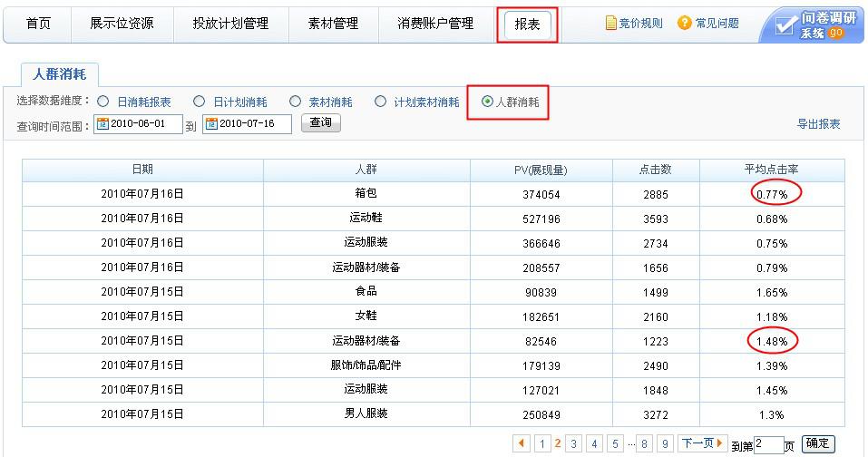Click the PV value 527196
Image resolution: width=868 pixels, height=457 pixels.
541,219
